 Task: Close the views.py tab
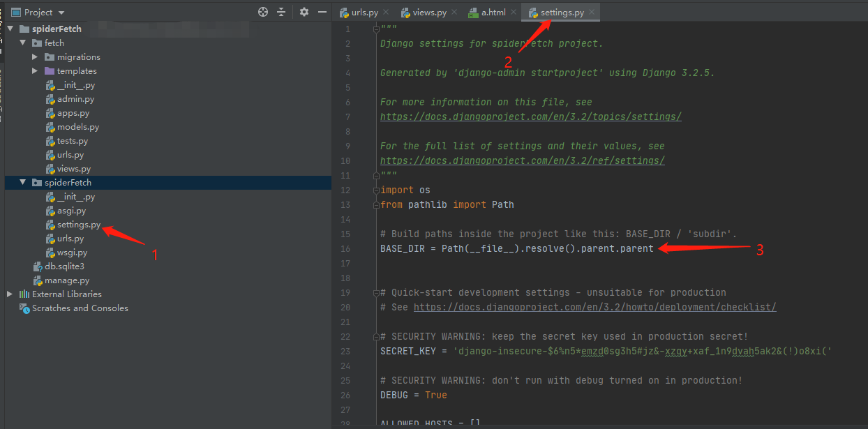click(x=455, y=12)
